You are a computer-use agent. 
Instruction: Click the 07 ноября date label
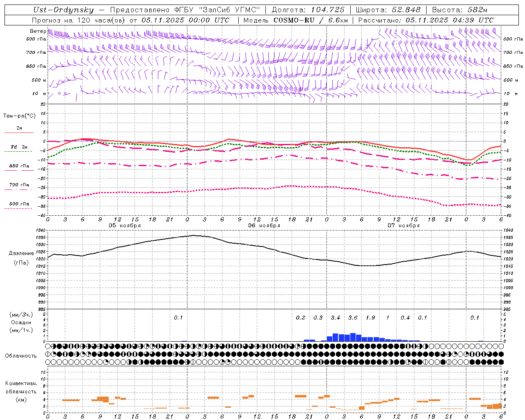(404, 226)
